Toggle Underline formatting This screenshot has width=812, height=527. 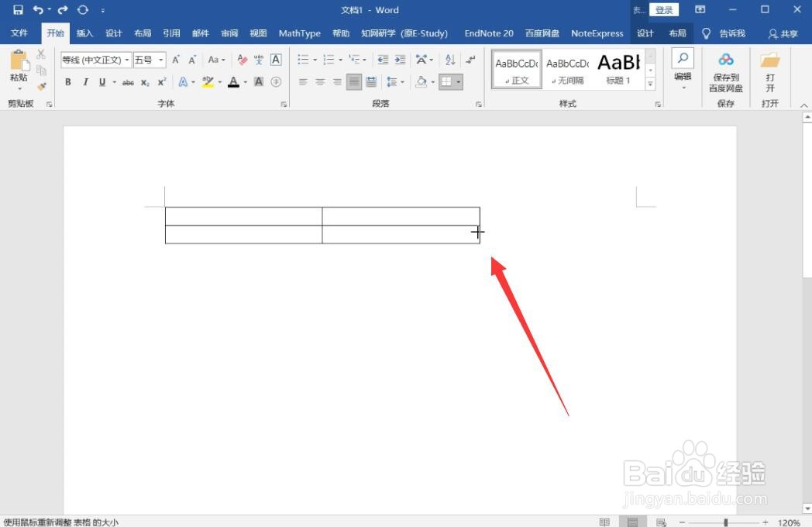(102, 82)
